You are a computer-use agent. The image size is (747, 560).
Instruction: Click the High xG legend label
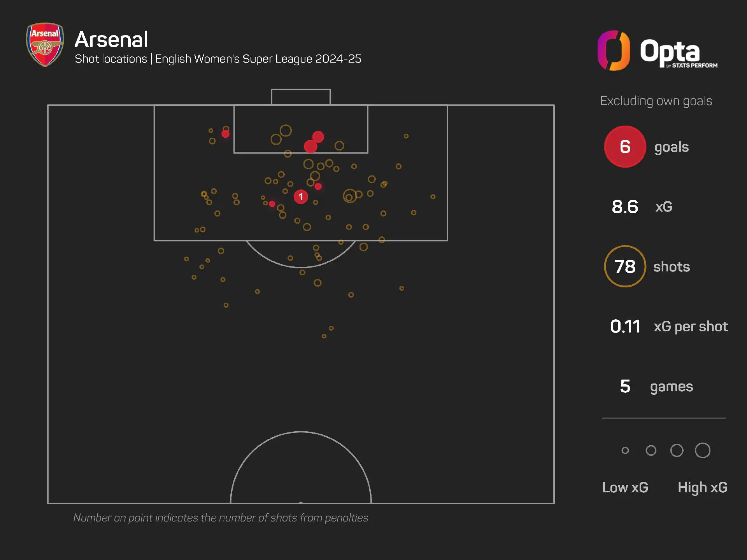point(702,487)
